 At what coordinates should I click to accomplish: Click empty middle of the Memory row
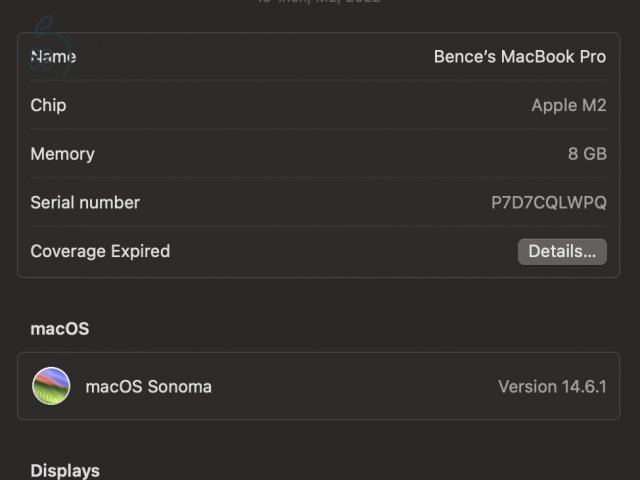pos(320,154)
